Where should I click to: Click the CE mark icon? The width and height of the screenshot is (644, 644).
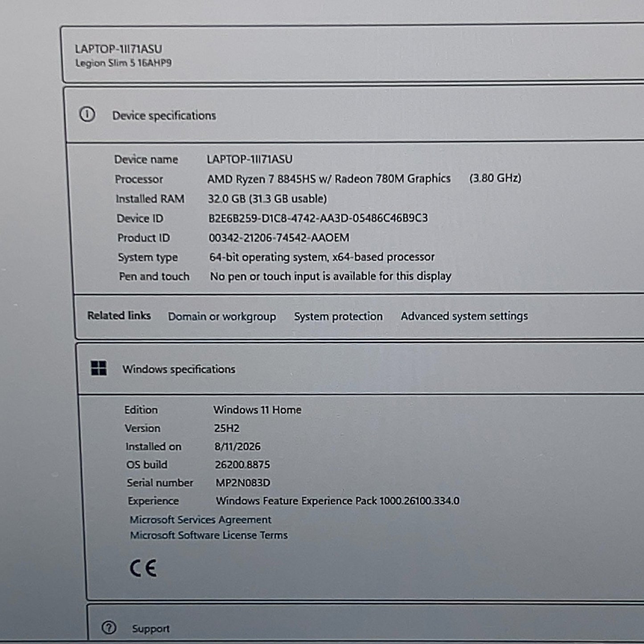tap(143, 568)
